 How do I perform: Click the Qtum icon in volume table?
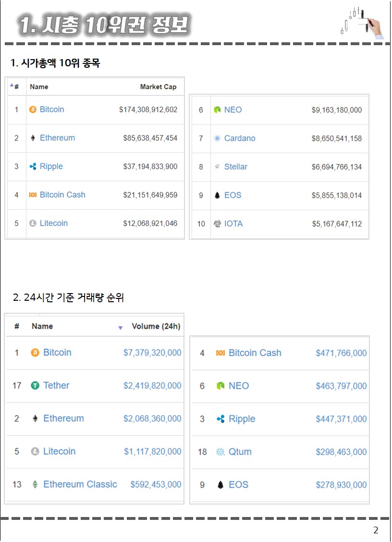coord(220,452)
